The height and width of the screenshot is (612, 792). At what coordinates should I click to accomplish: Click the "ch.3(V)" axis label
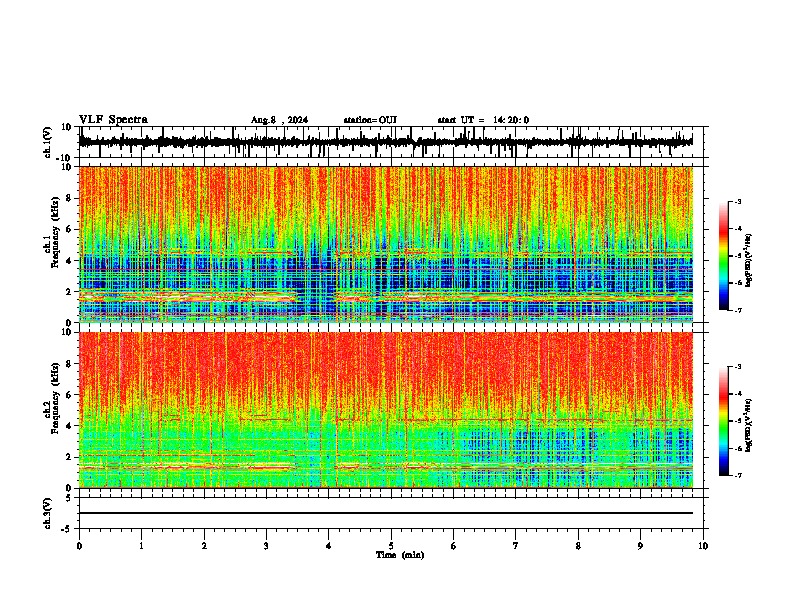coord(48,514)
